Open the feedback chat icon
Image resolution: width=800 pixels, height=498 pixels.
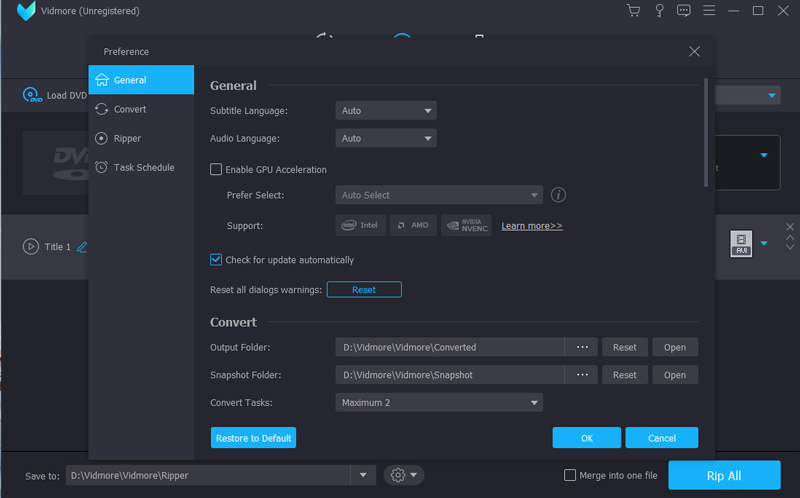[684, 11]
